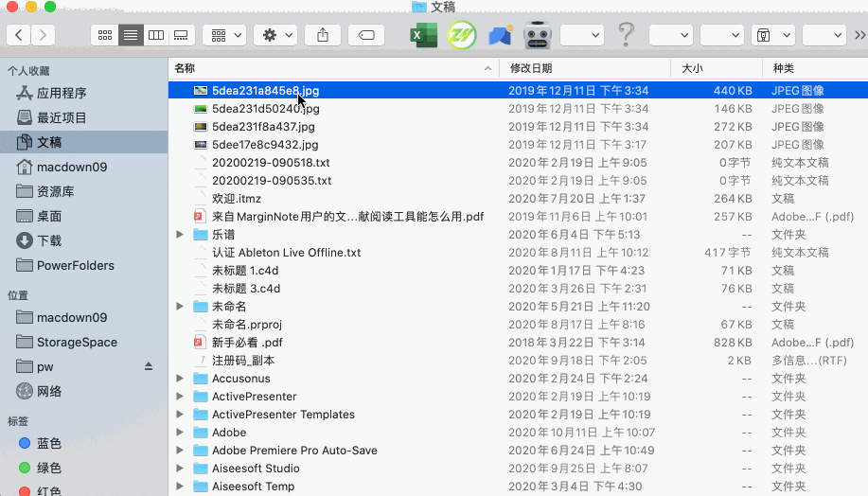Select the 注册码_副本 RTF file icon
This screenshot has height=496, width=868.
click(x=201, y=361)
